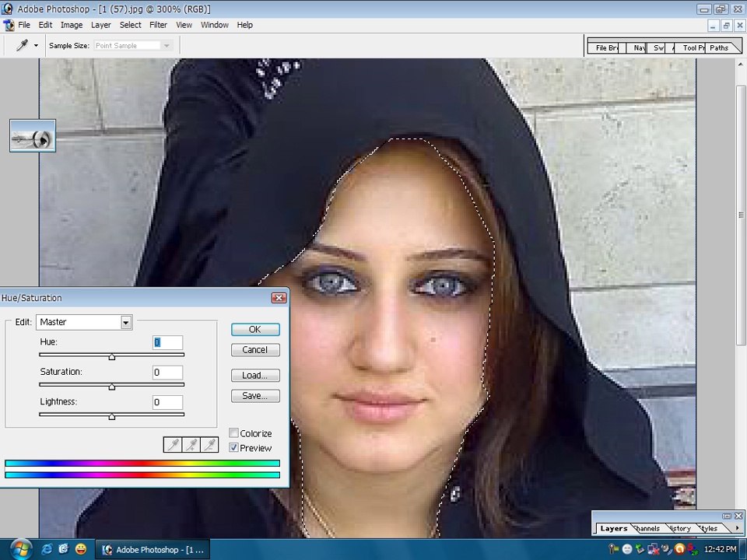Switch to the History palette tab
747x560 pixels.
click(680, 529)
